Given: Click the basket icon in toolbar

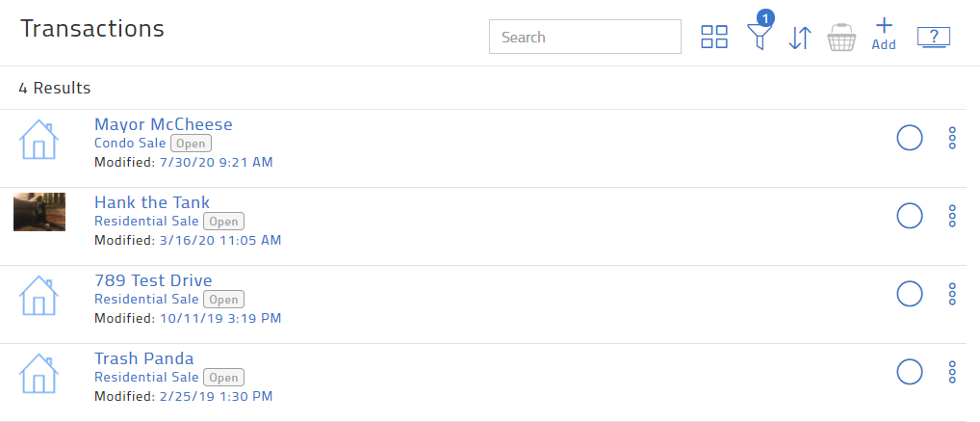Looking at the screenshot, I should pyautogui.click(x=842, y=38).
